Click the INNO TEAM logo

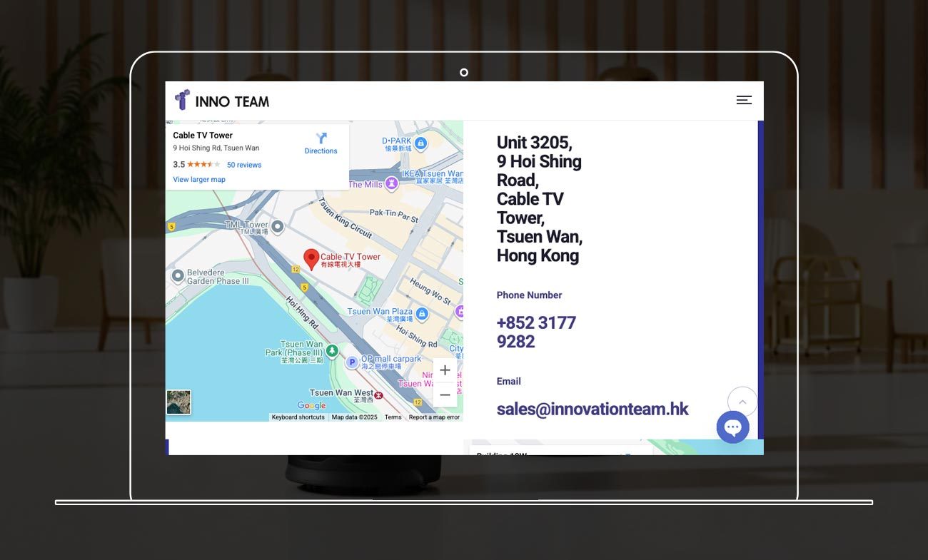click(222, 101)
